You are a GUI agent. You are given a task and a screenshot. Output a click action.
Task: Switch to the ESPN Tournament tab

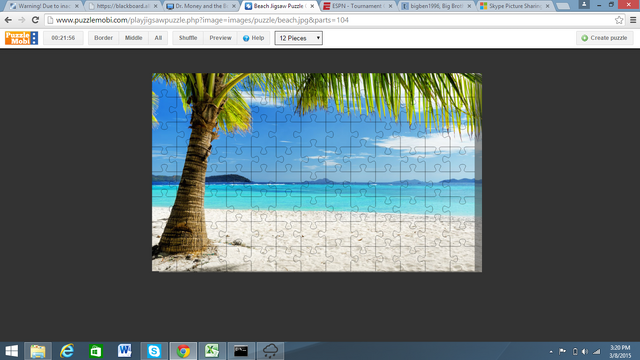358,6
